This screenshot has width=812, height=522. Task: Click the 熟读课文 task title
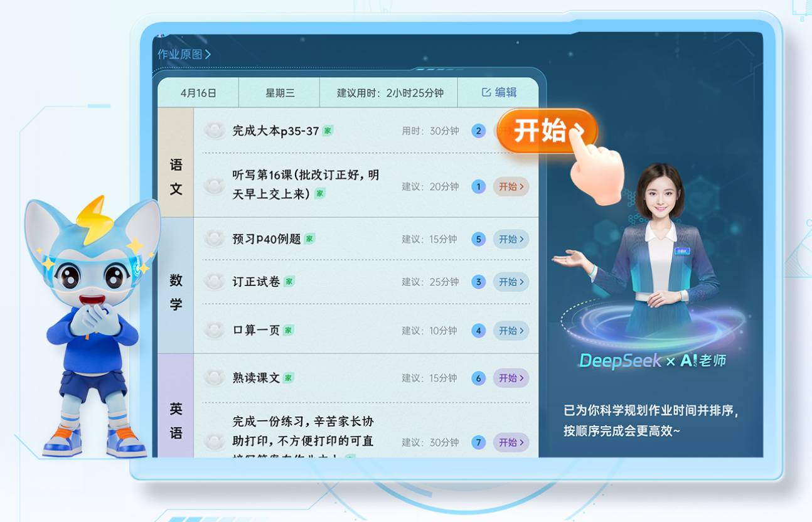pos(256,378)
